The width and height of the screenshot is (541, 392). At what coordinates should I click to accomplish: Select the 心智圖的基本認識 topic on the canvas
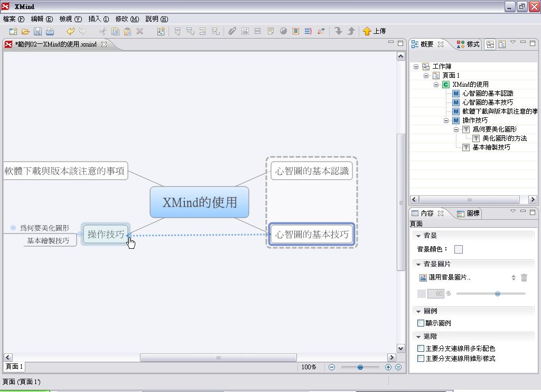[x=312, y=171]
